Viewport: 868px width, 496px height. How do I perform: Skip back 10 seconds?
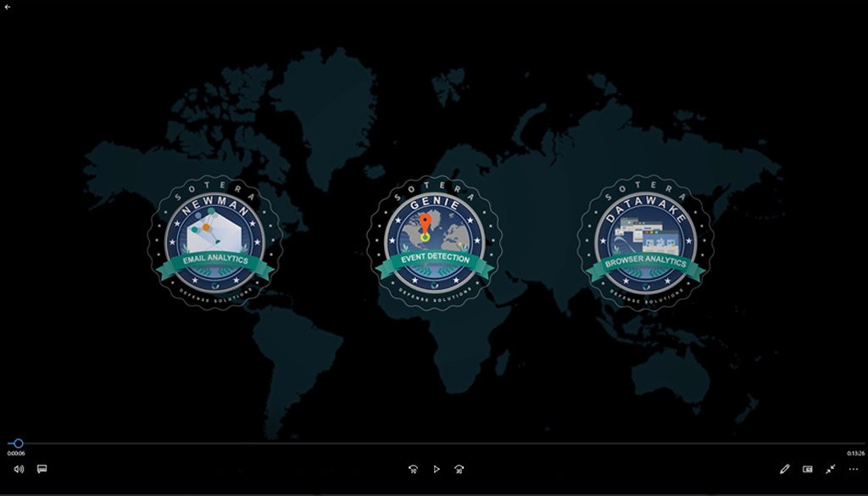pos(413,469)
